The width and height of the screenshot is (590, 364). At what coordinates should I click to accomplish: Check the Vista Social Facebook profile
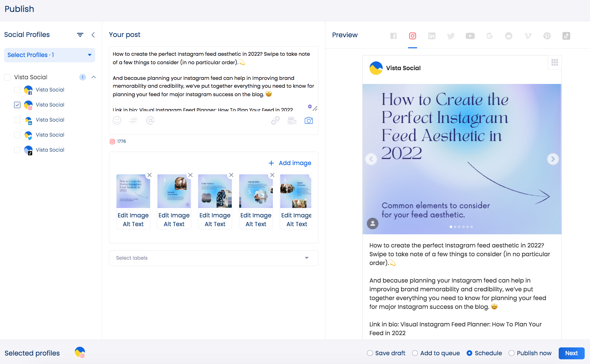point(17,90)
